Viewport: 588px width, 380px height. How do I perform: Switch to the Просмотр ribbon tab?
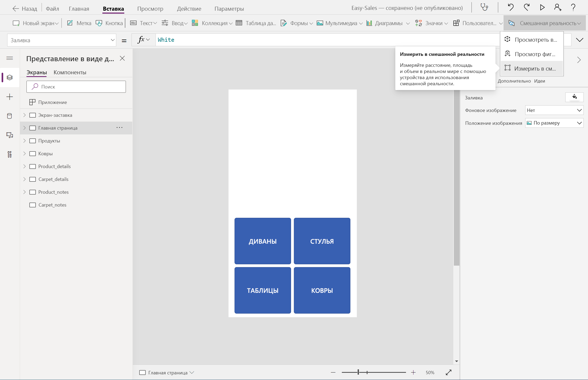click(x=150, y=9)
